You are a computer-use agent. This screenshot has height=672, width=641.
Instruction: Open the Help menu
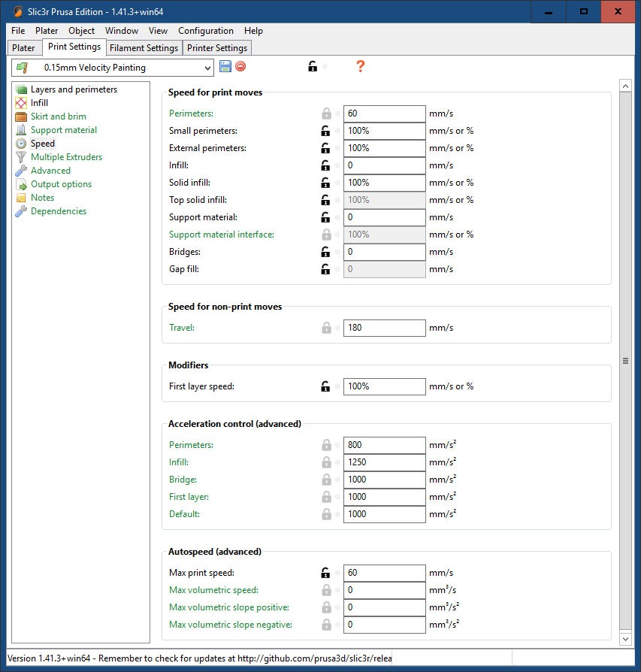(253, 31)
